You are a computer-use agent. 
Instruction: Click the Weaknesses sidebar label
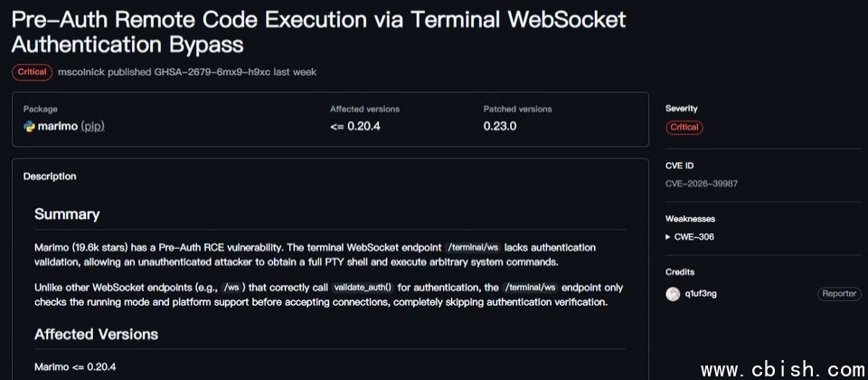click(691, 219)
